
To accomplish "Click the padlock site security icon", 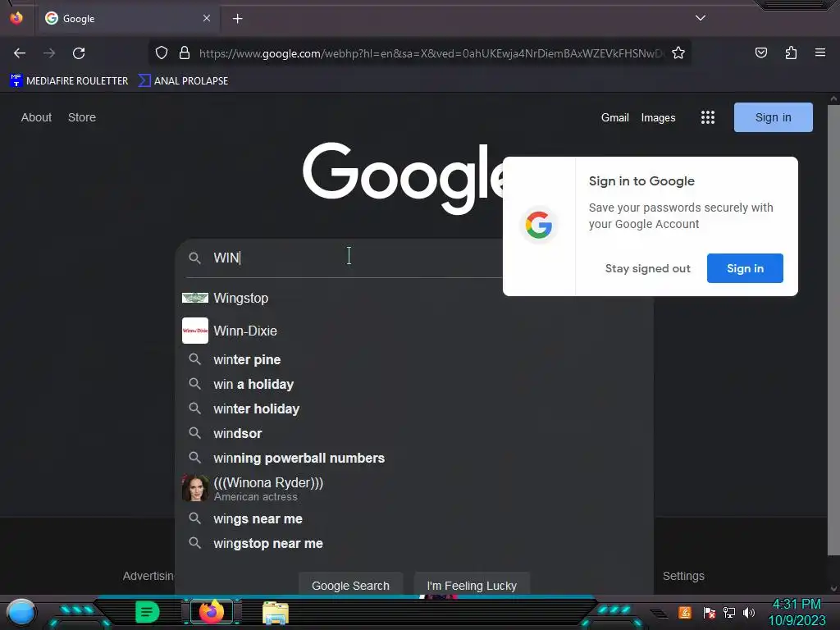I will click(x=185, y=53).
